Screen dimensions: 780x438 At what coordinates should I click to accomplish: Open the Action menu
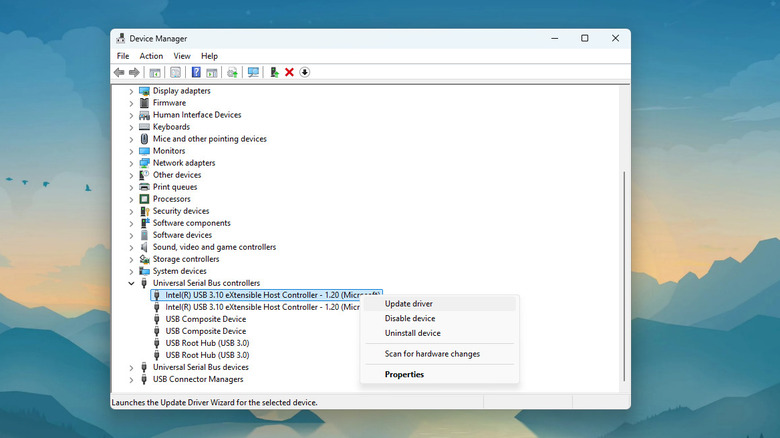tap(151, 56)
